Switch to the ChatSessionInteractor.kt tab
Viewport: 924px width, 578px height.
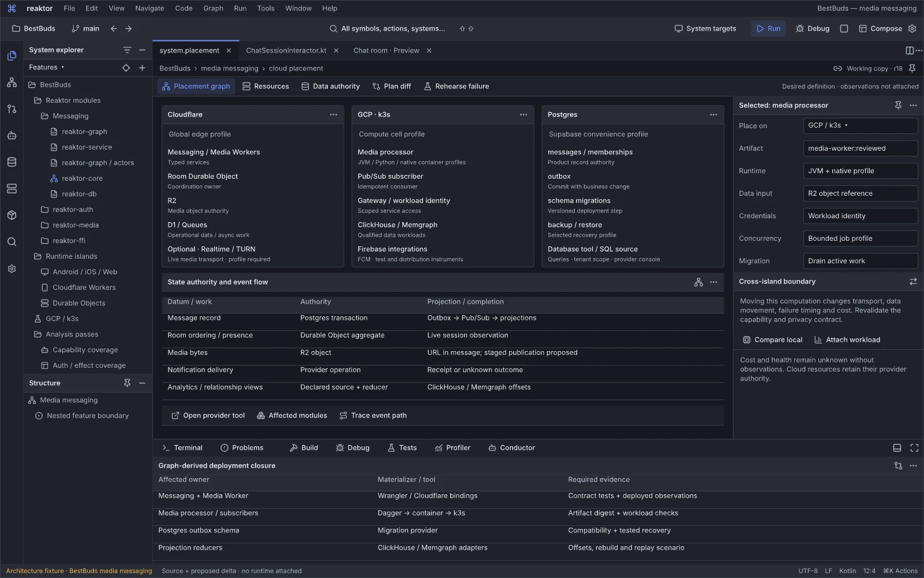[286, 51]
